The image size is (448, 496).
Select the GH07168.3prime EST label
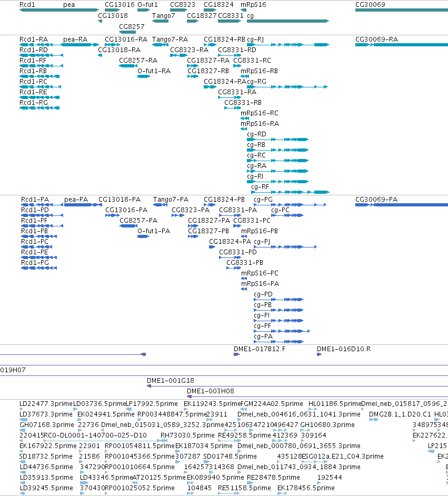tap(47, 424)
